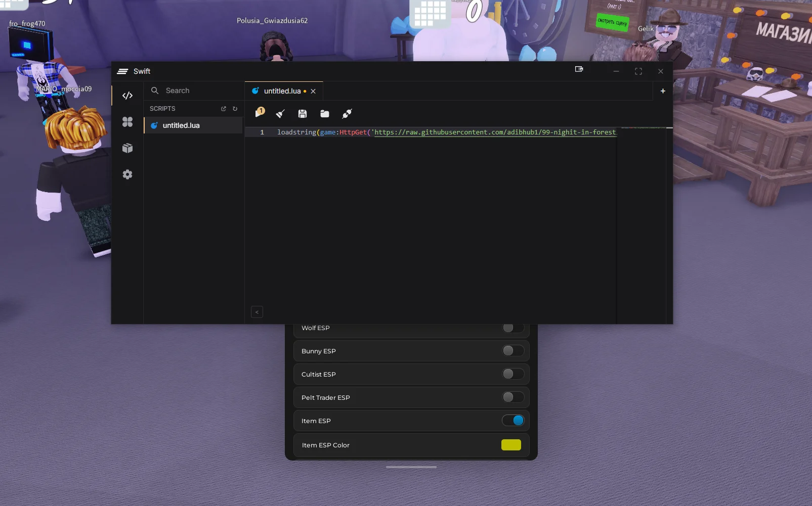Click the open-external icon beside SCRIPTS
This screenshot has width=812, height=506.
point(224,109)
